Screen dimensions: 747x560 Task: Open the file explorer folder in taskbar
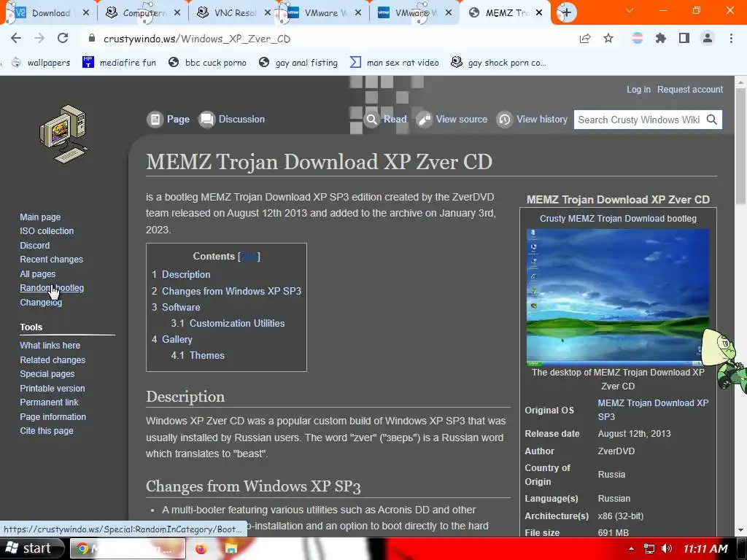[x=231, y=548]
